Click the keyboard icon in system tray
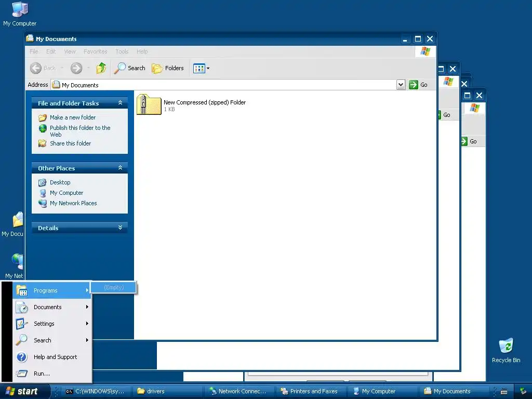This screenshot has height=399, width=532. 504,392
